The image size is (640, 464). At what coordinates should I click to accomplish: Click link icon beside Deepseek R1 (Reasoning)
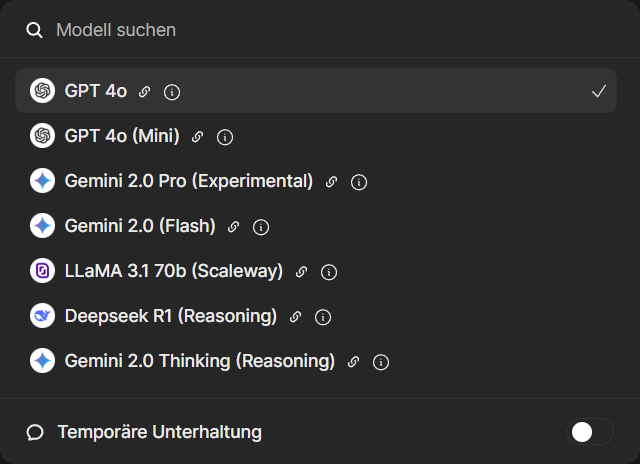(x=295, y=317)
